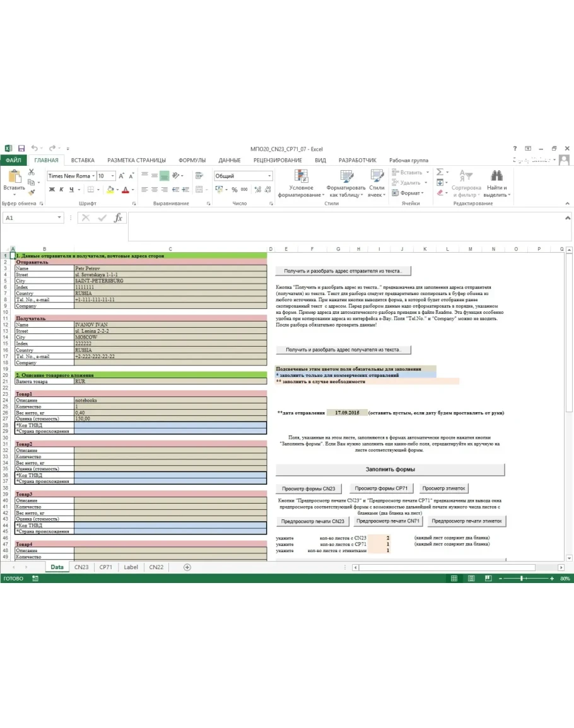The image size is (574, 728).
Task: Click date field 17.09.2015
Action: (x=346, y=412)
